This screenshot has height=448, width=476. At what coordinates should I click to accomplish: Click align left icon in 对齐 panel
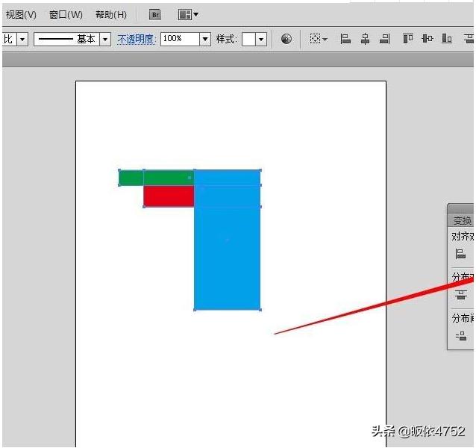(x=460, y=254)
